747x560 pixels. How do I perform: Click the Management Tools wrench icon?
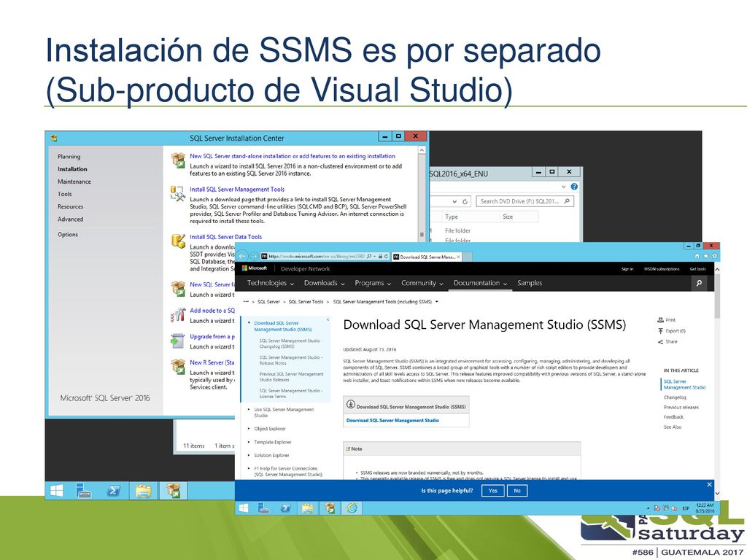tap(178, 193)
